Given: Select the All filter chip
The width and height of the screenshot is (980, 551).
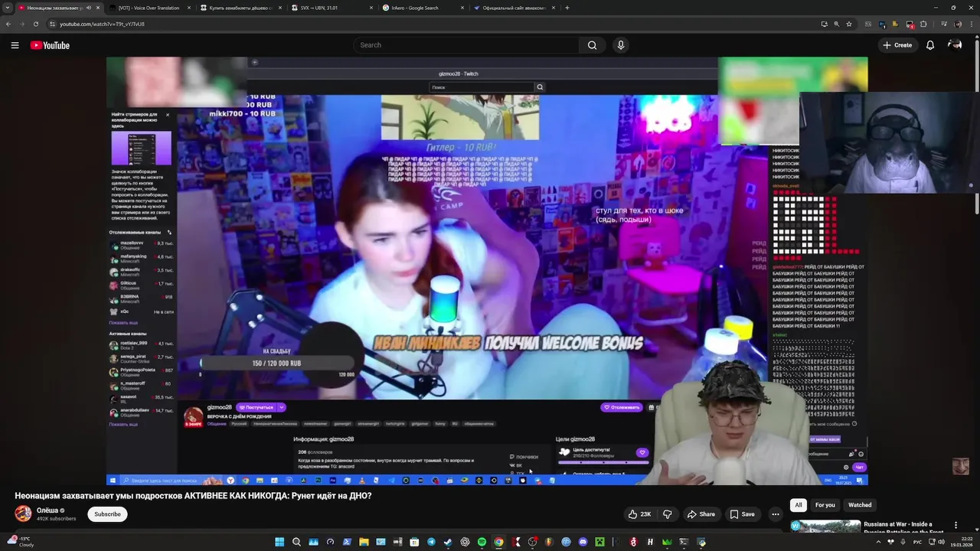Looking at the screenshot, I should click(799, 505).
